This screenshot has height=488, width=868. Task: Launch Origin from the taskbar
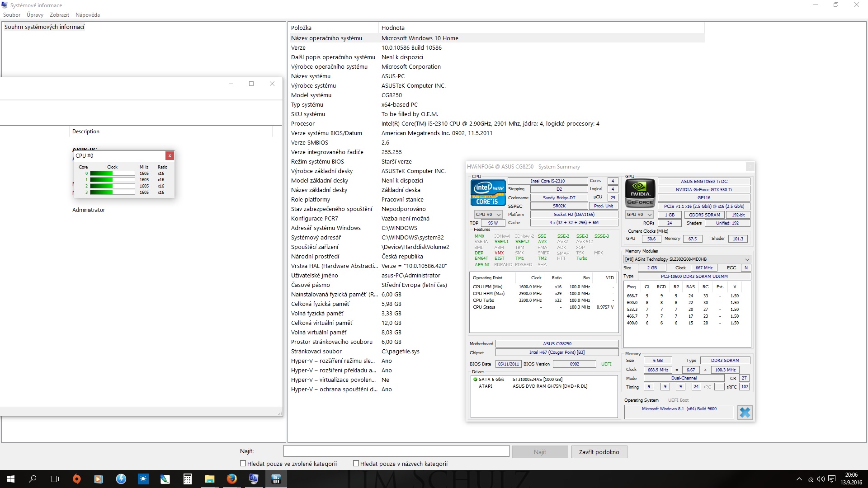(76, 479)
